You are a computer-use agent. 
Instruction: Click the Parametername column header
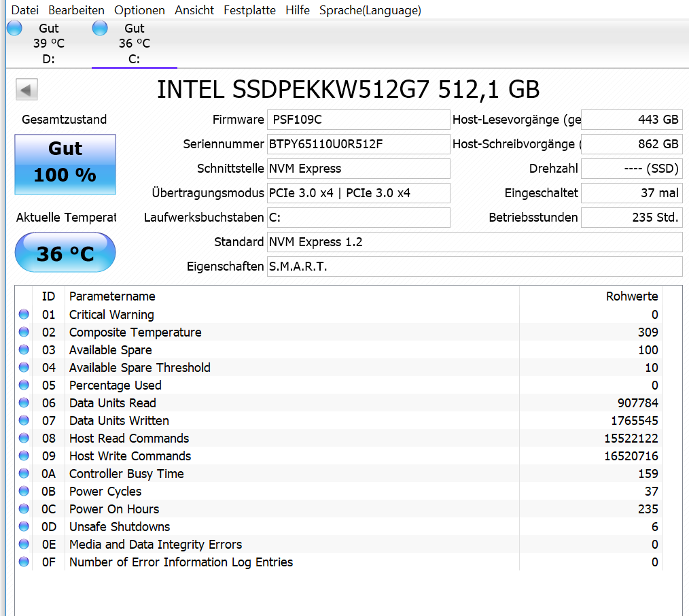[292, 296]
